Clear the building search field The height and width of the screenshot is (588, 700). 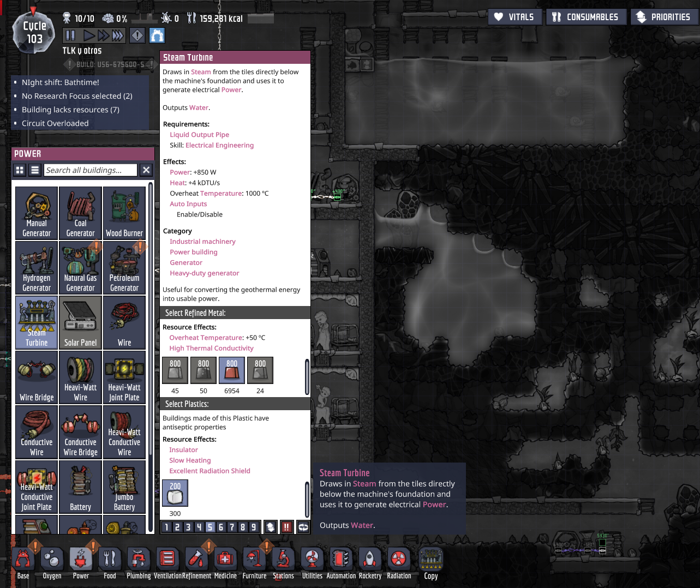pos(146,170)
